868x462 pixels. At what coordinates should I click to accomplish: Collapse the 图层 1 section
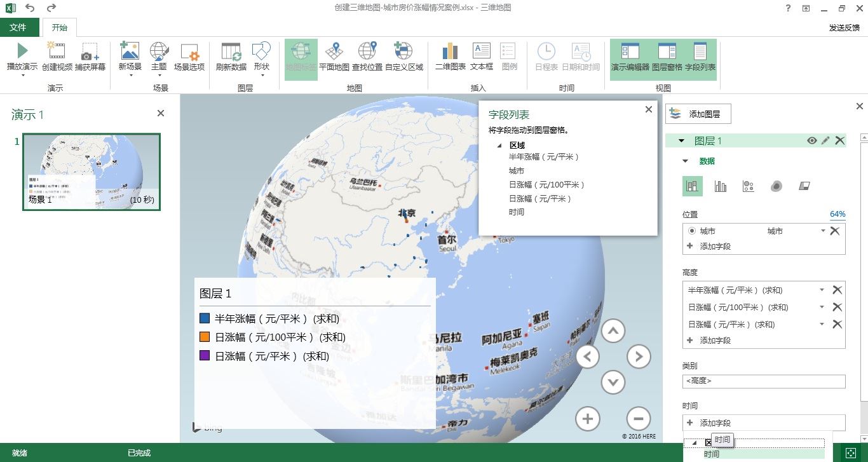pos(681,141)
